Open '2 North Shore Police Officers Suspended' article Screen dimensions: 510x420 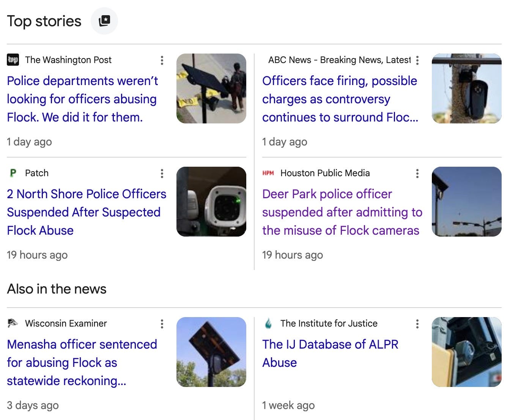[x=87, y=212]
